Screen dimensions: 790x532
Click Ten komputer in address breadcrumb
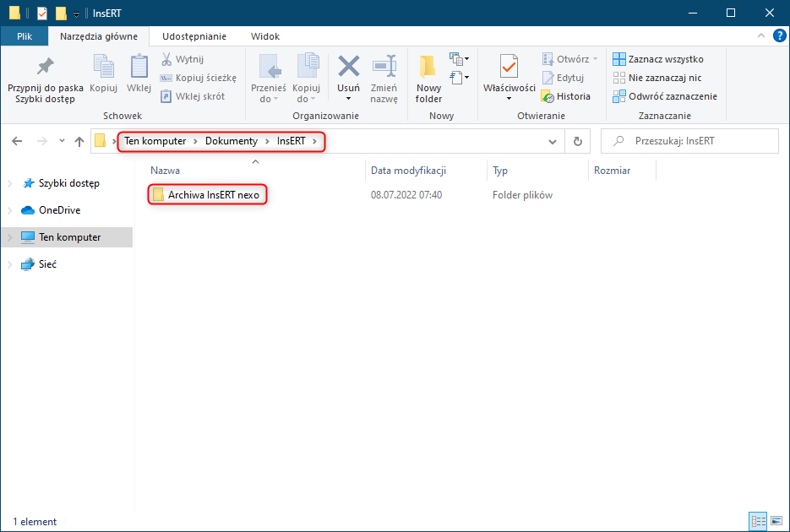click(155, 141)
